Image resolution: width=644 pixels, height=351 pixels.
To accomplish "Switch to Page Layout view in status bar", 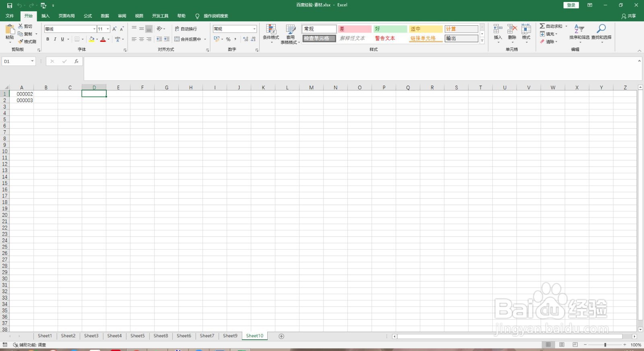I will coord(561,345).
